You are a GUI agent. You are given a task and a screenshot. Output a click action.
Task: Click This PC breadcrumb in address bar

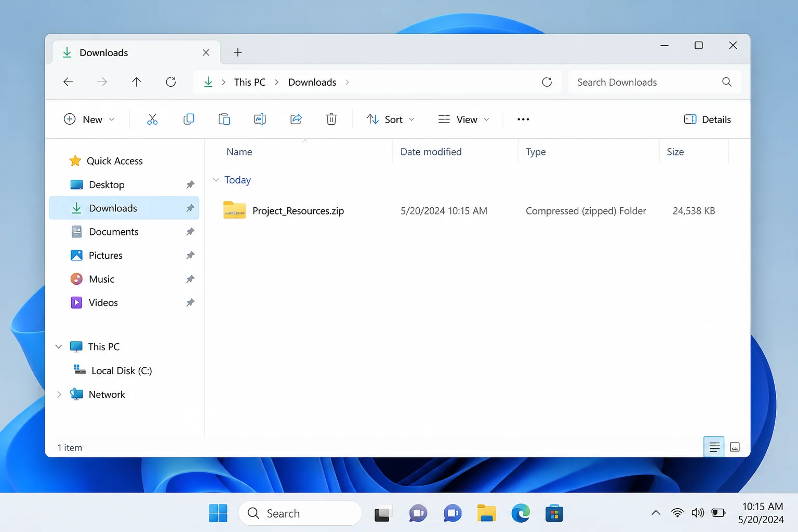[249, 82]
